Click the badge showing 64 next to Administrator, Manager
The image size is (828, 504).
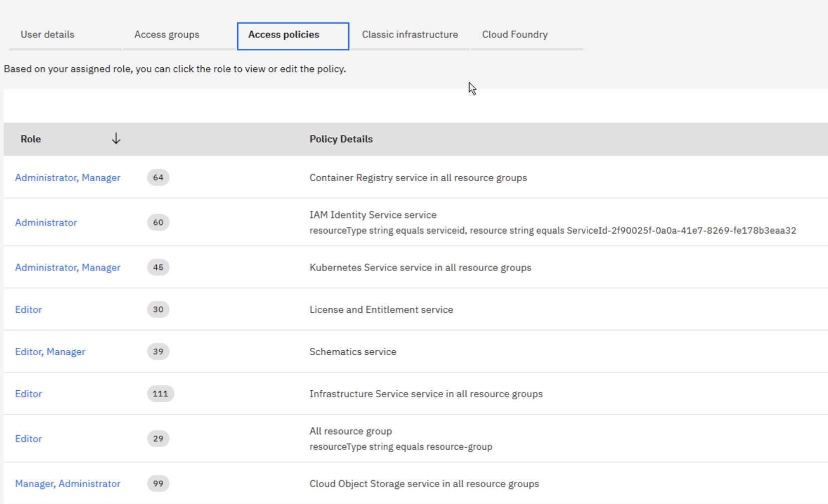coord(158,177)
